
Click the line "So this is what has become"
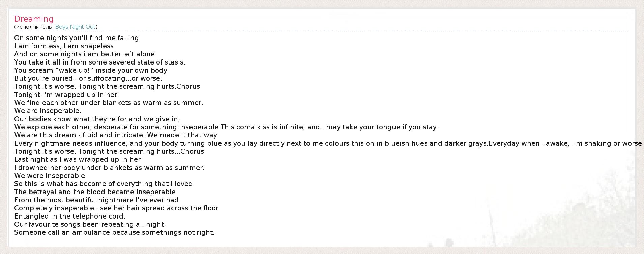104,184
